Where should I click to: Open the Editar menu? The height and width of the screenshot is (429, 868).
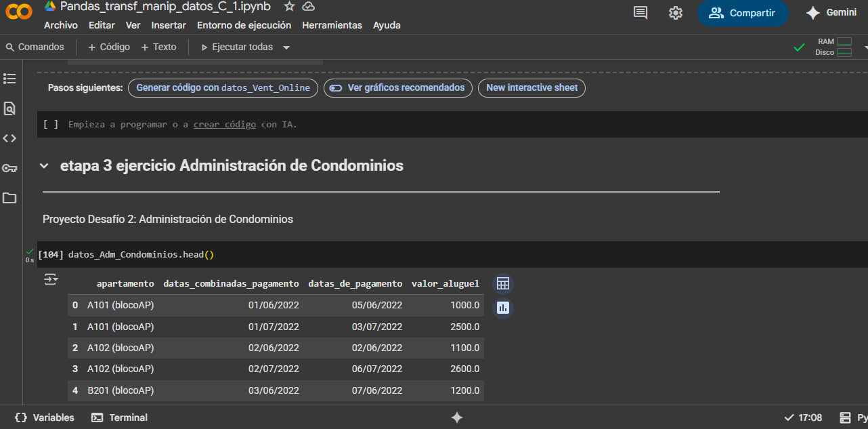(x=102, y=25)
